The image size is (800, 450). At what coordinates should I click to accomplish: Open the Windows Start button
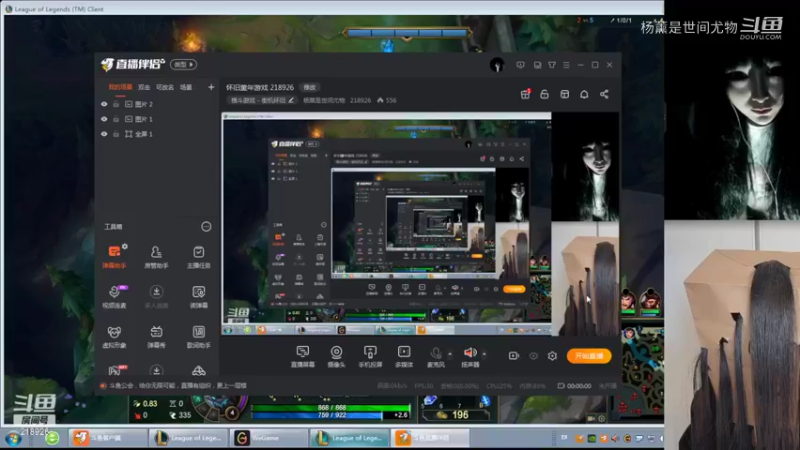(13, 438)
